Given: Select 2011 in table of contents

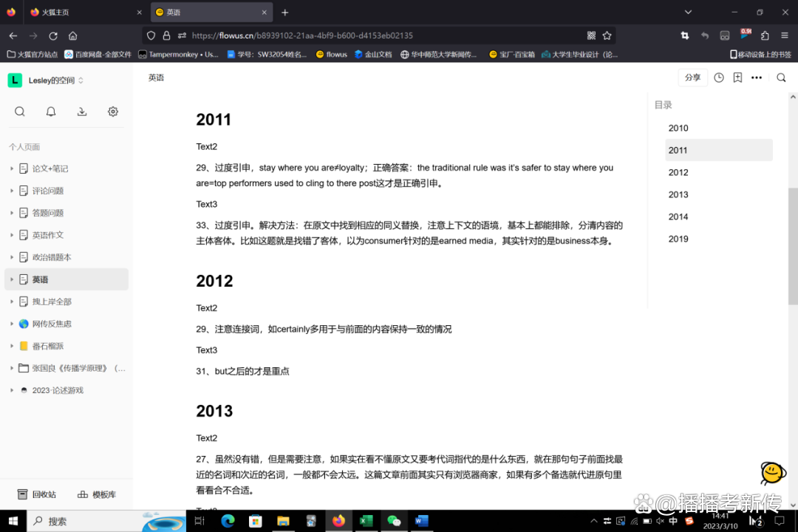Looking at the screenshot, I should click(x=719, y=150).
